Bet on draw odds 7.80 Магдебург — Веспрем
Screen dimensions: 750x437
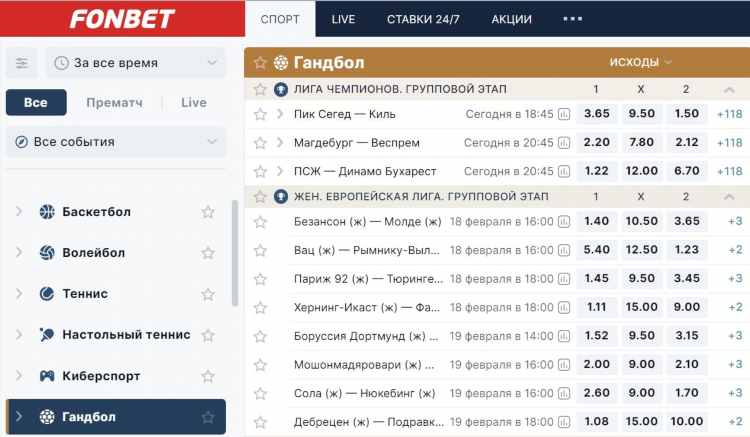tap(641, 142)
